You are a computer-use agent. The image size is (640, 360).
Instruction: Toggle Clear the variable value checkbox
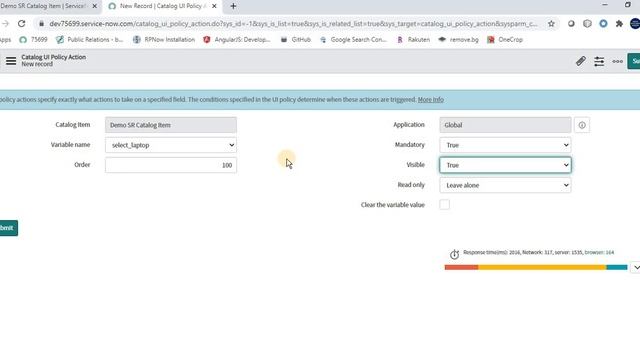tap(444, 204)
